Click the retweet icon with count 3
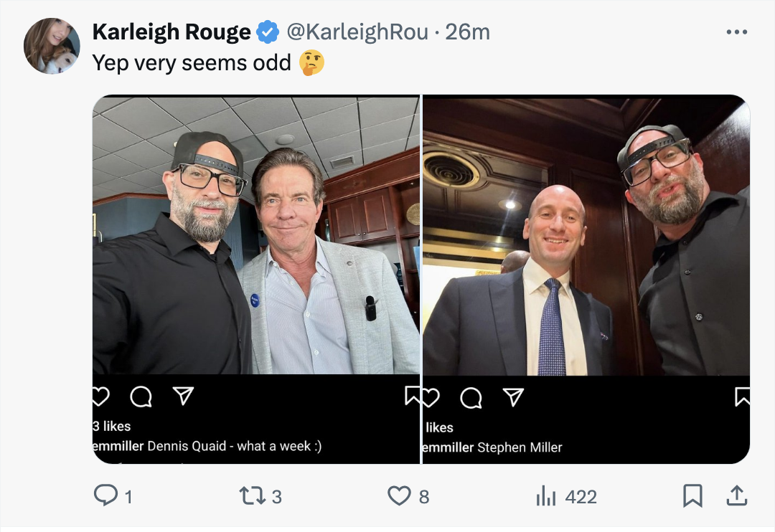 click(250, 495)
